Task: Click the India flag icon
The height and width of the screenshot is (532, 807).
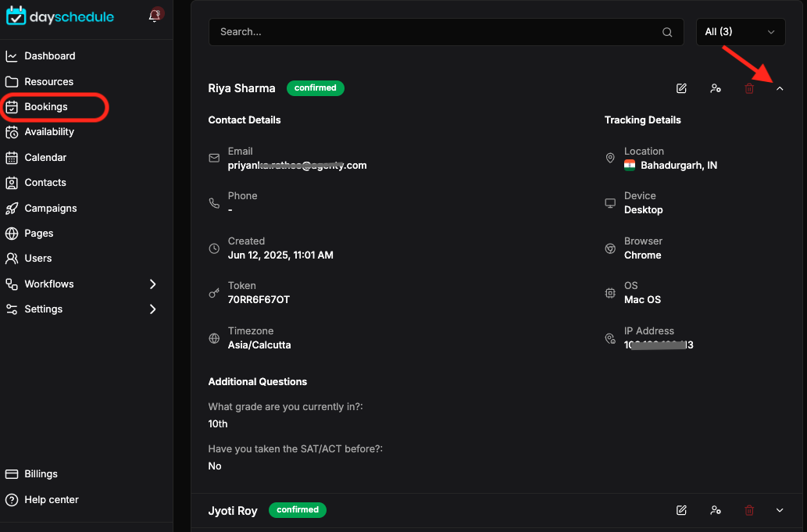Action: (630, 165)
